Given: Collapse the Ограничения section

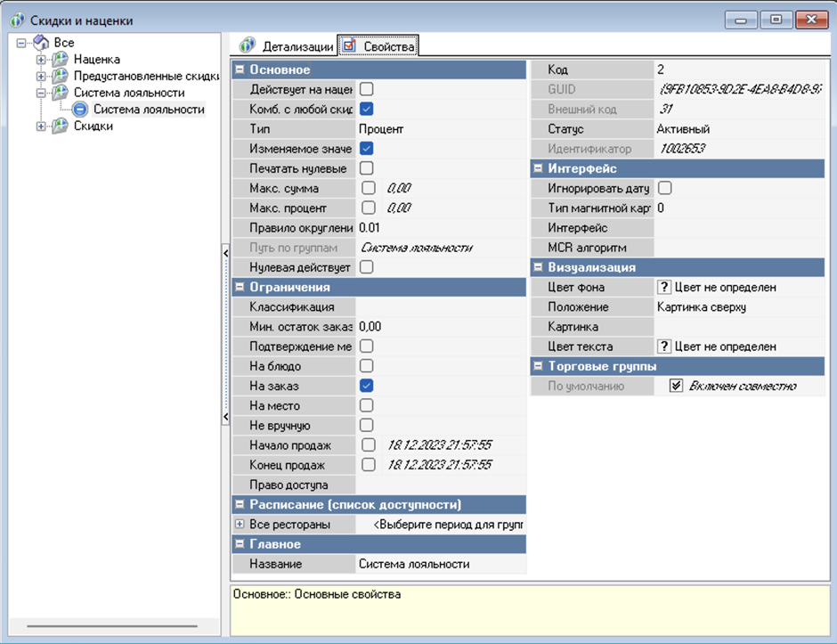Looking at the screenshot, I should (x=239, y=287).
